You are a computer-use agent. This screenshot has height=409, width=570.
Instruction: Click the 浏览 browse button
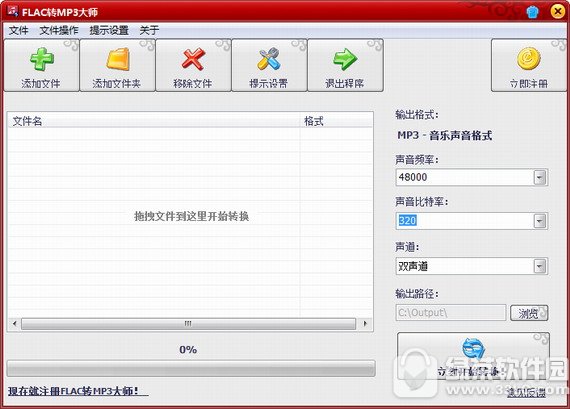tap(529, 313)
